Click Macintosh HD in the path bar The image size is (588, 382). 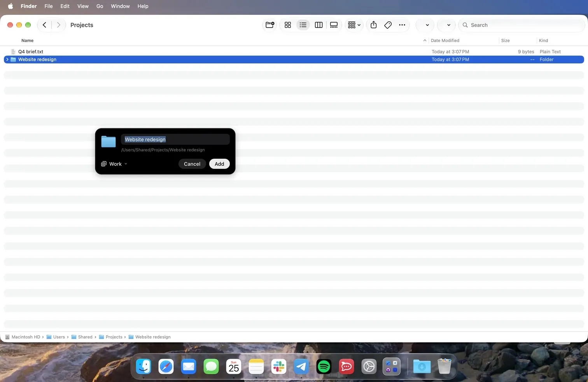pyautogui.click(x=23, y=337)
